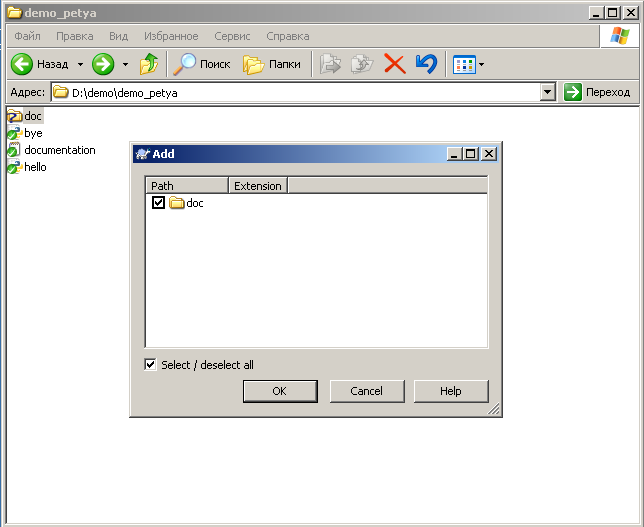Close the Add dialog window
This screenshot has height=527, width=644.
(489, 154)
